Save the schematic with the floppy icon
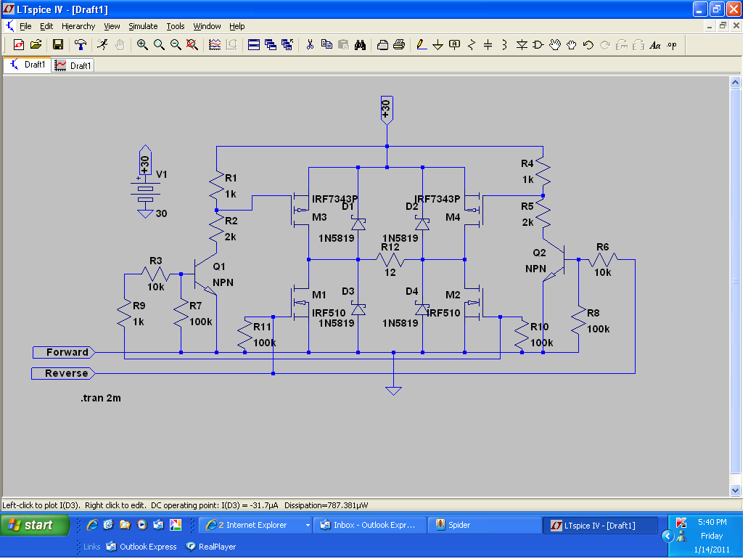This screenshot has width=756, height=559. pyautogui.click(x=58, y=45)
